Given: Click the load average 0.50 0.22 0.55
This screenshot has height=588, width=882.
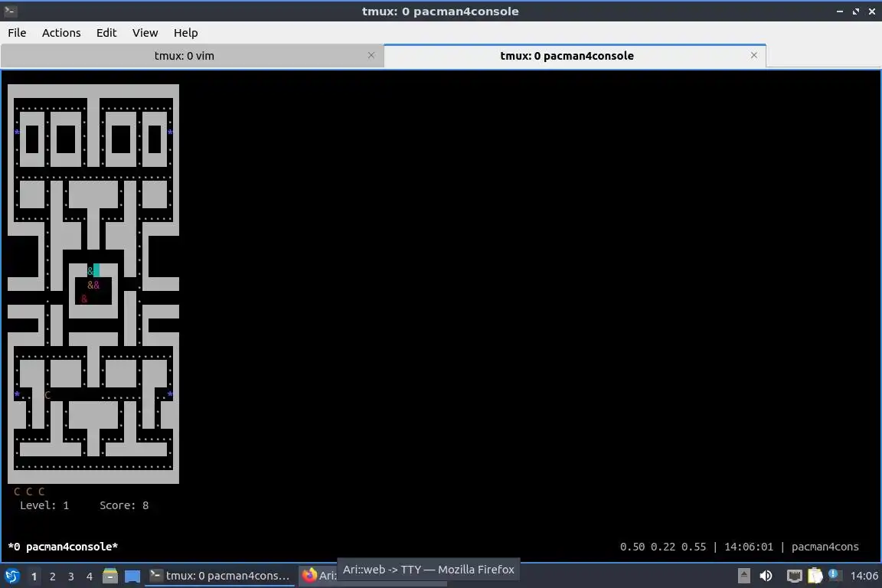Looking at the screenshot, I should (662, 547).
